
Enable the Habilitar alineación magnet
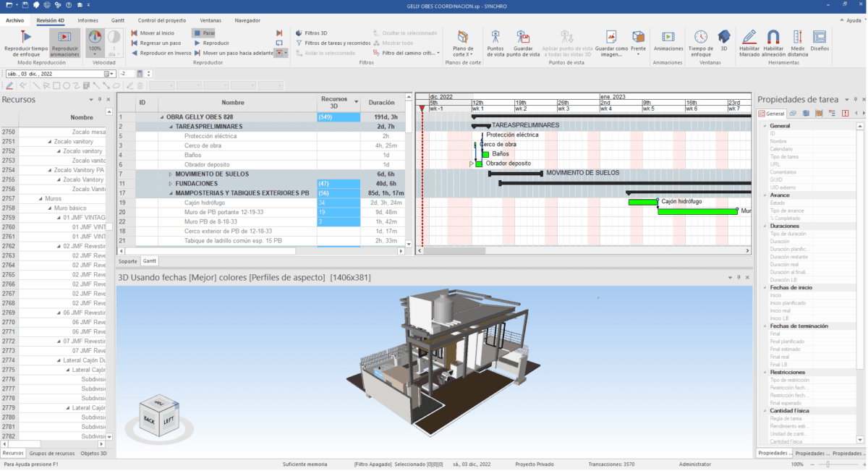(x=773, y=37)
